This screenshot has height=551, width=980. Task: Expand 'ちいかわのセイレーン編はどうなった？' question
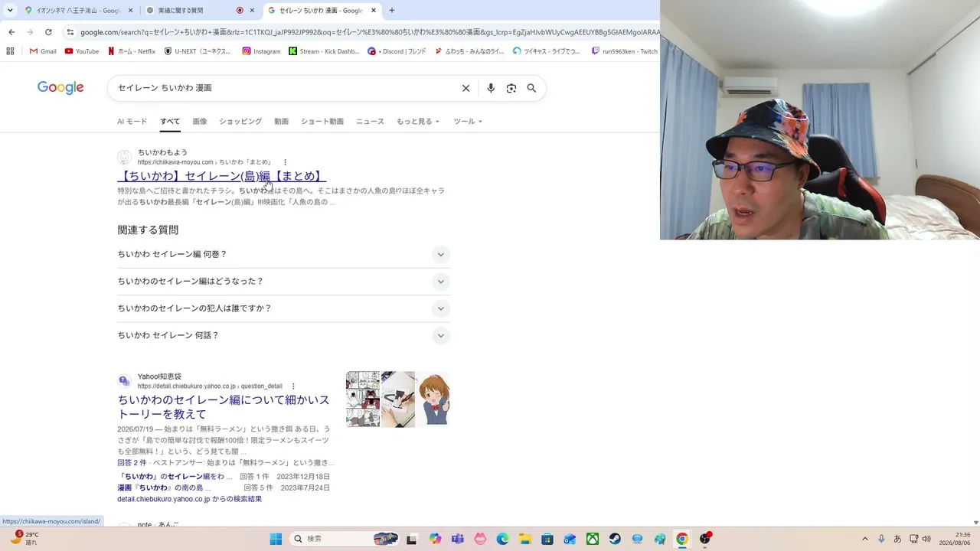(283, 282)
